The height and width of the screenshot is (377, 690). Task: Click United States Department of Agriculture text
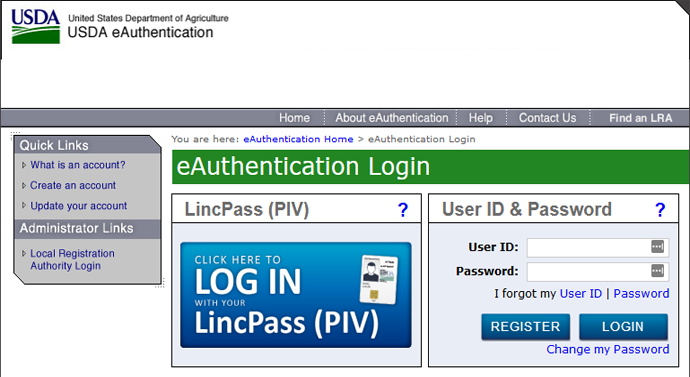point(148,18)
